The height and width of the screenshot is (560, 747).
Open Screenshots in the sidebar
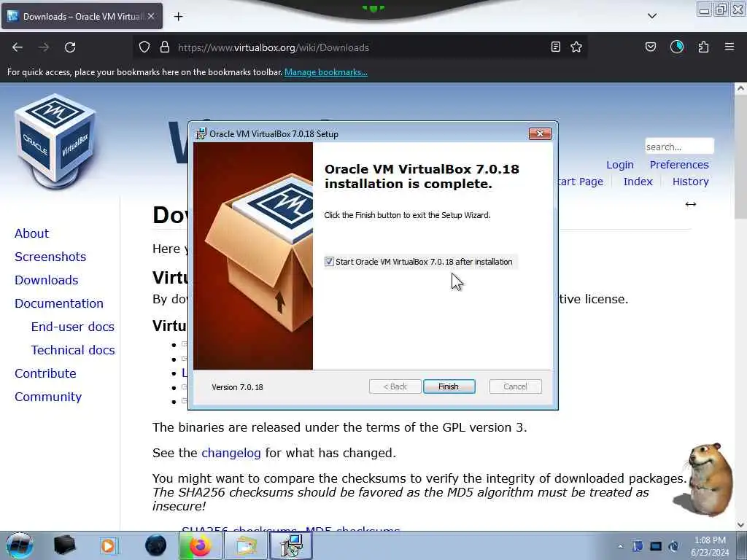(x=50, y=257)
